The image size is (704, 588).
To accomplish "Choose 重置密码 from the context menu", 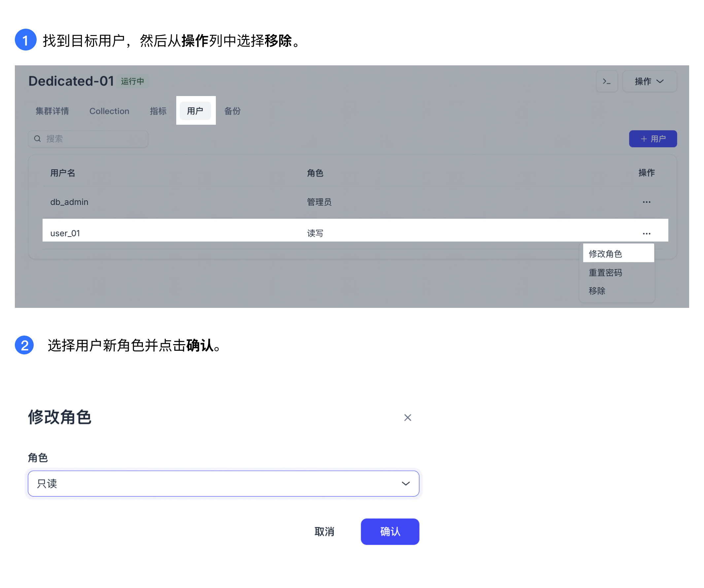I will pyautogui.click(x=605, y=273).
